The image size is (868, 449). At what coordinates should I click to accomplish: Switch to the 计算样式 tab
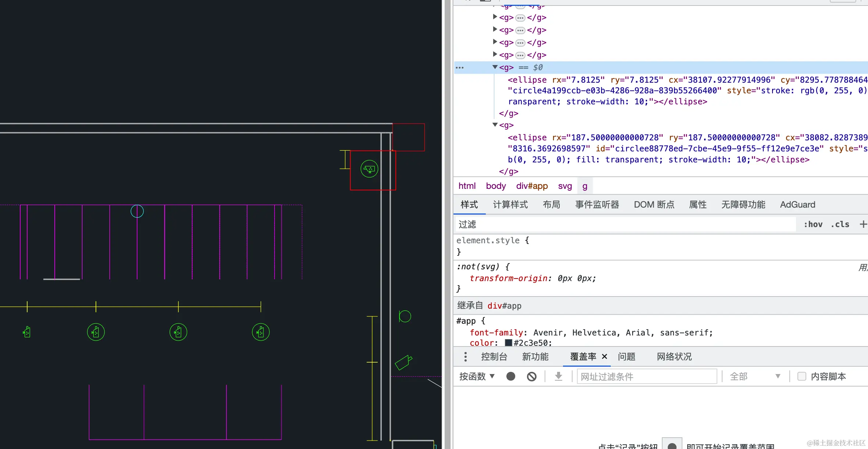coord(510,205)
